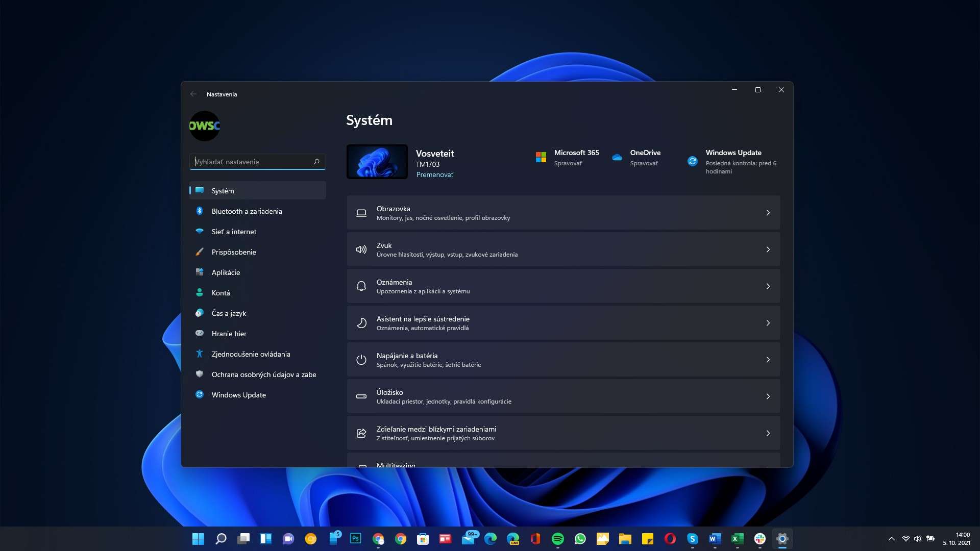Click the OWSC profile avatar
Screen dimensions: 980x551
(x=205, y=126)
